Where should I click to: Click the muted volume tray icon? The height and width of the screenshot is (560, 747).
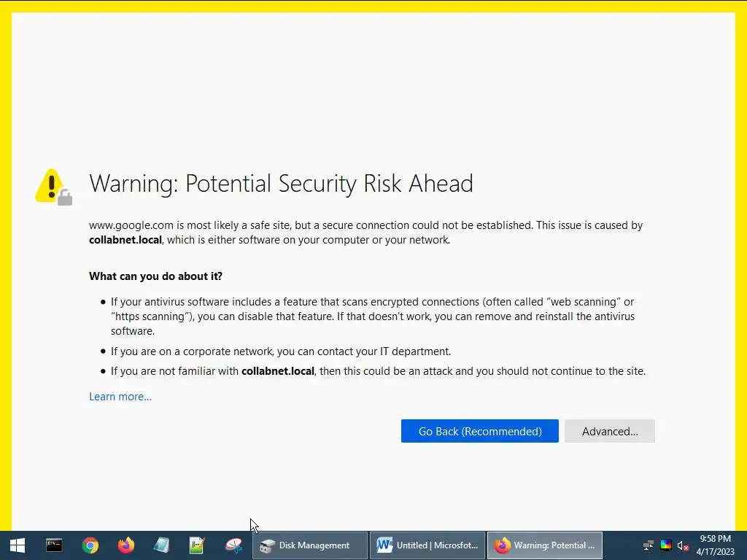(x=683, y=545)
